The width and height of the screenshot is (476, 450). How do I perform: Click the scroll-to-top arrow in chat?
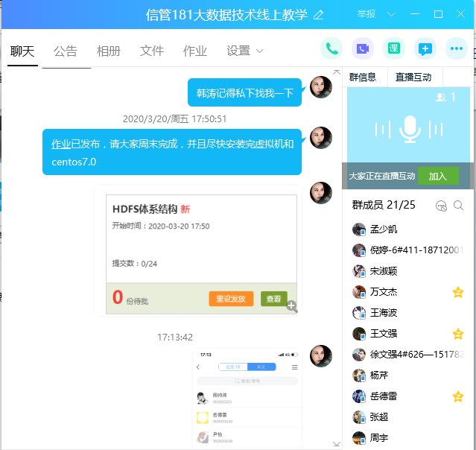(337, 73)
